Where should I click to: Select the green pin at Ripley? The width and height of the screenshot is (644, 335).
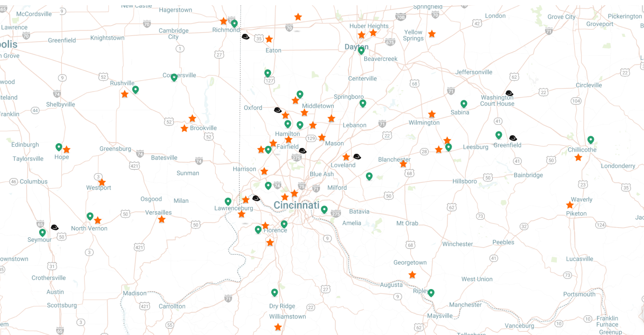pyautogui.click(x=431, y=293)
